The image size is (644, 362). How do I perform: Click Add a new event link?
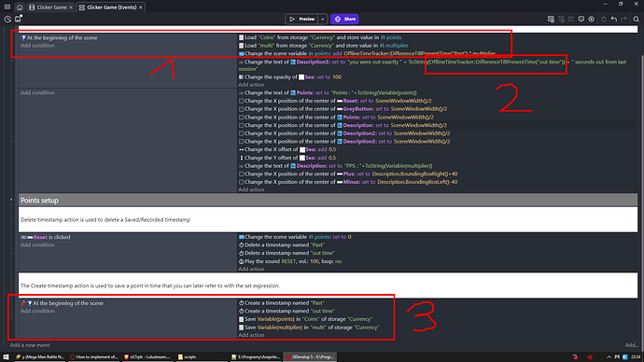30,345
